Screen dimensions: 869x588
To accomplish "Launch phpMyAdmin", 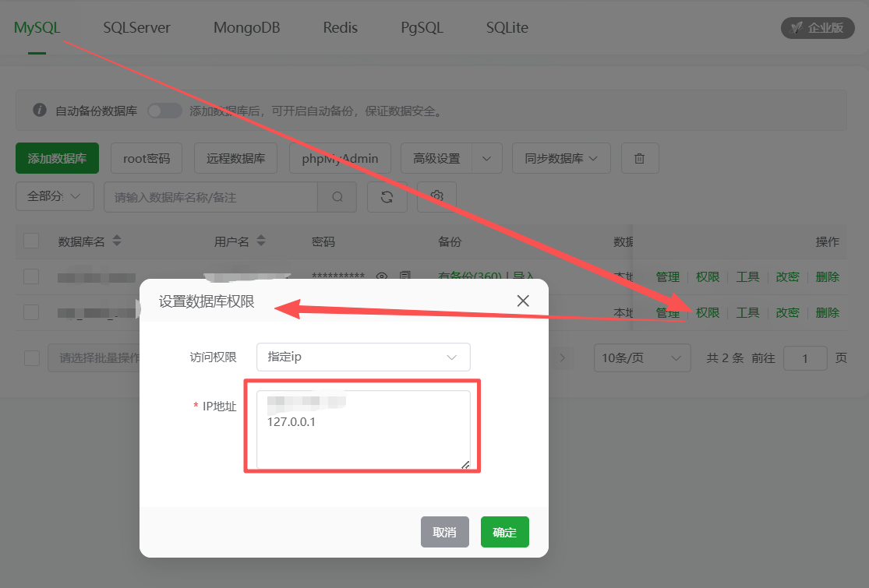I will [x=341, y=158].
